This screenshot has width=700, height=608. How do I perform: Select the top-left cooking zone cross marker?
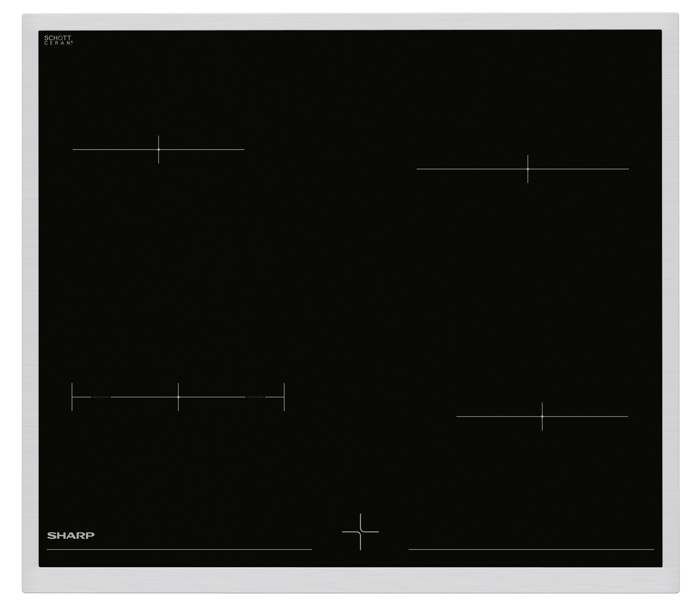click(158, 149)
